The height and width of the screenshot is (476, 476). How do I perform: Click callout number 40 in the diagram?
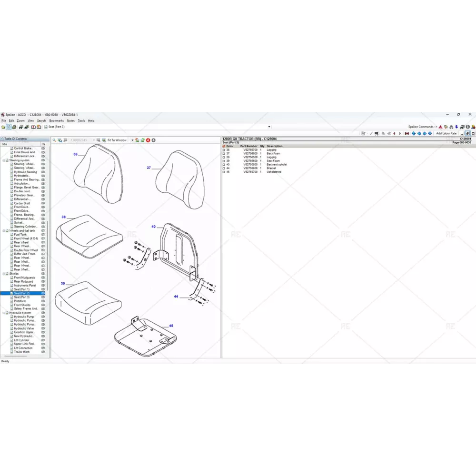(x=153, y=227)
